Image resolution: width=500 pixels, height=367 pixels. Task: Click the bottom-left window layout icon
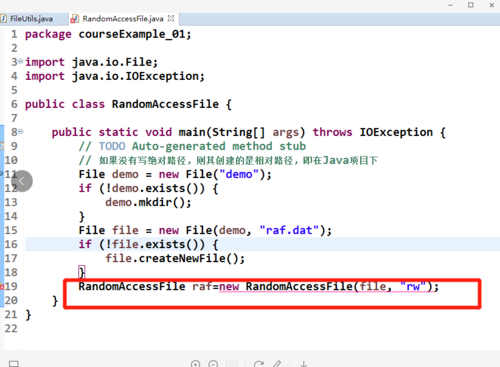14,364
